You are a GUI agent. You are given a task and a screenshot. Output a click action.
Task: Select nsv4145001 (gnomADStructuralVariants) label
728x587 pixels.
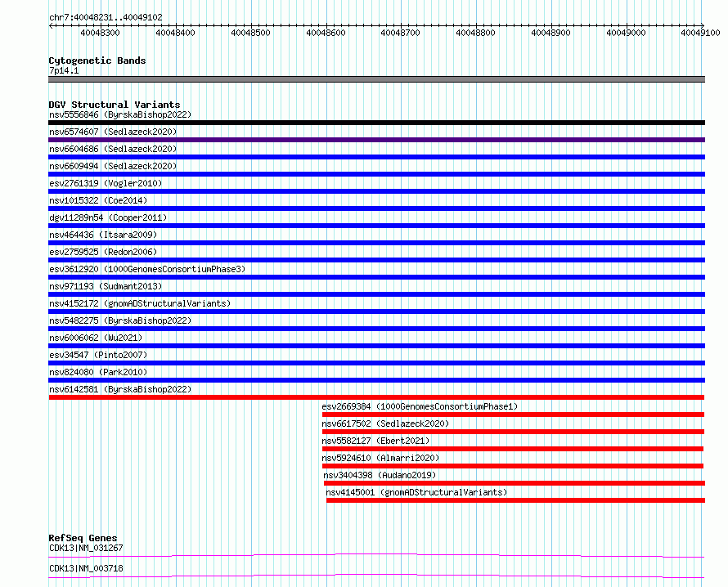tap(416, 492)
